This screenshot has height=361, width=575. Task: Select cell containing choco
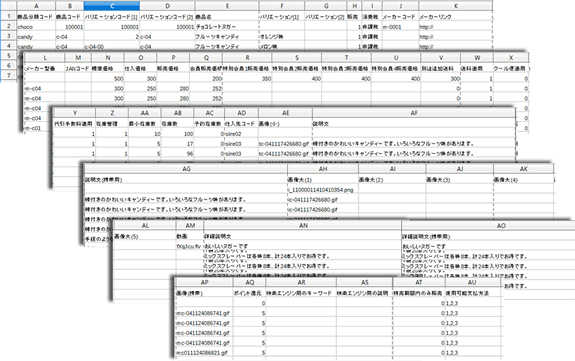36,27
